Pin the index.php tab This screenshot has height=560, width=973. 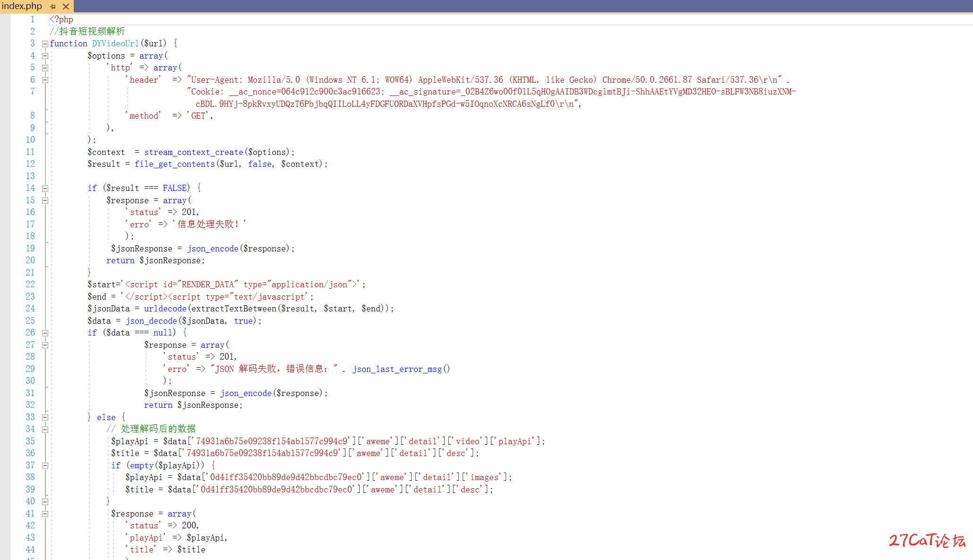point(53,7)
